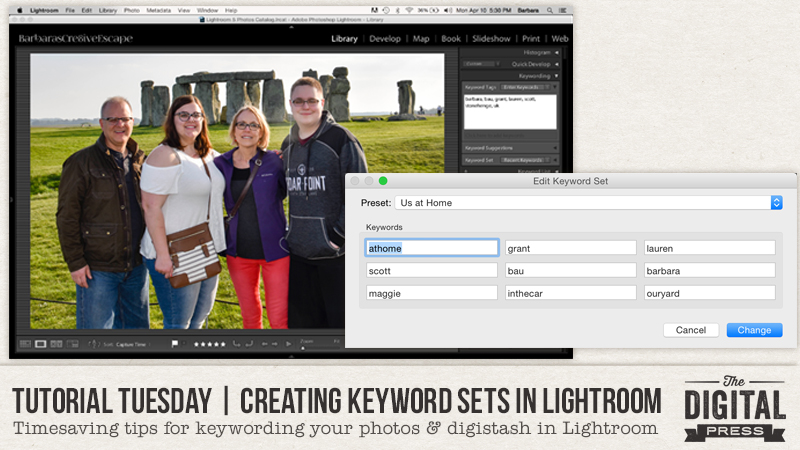
Task: Open the Library menu
Action: [x=108, y=10]
